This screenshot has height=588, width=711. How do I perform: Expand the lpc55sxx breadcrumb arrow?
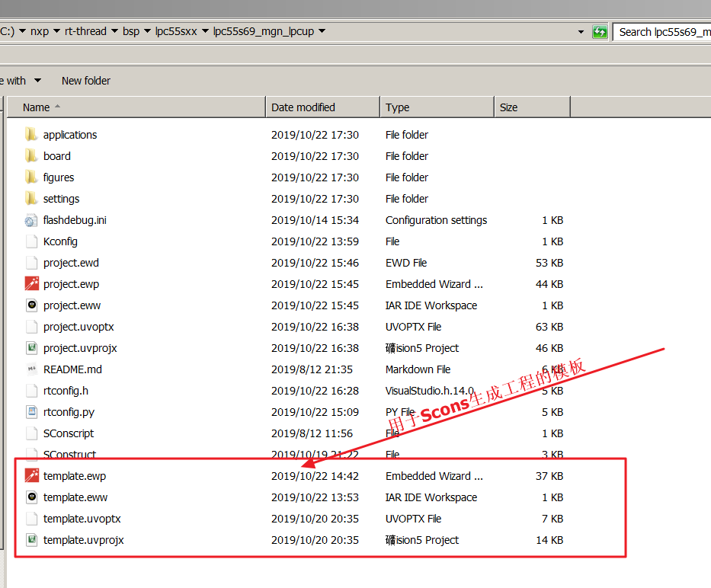tap(204, 32)
